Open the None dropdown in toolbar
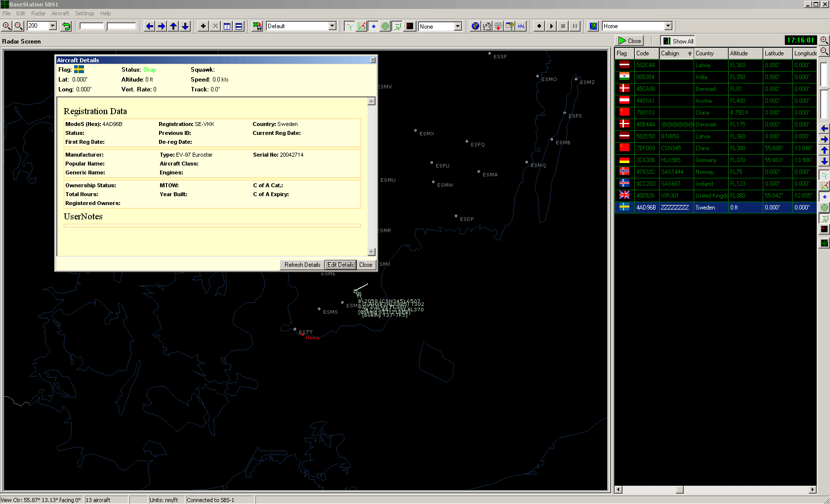 coord(457,26)
